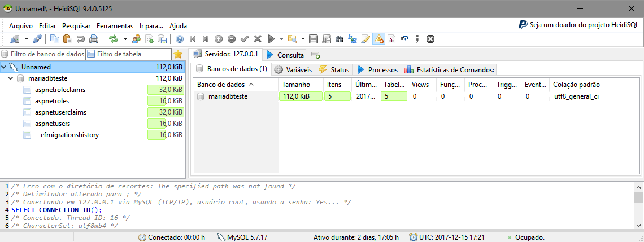This screenshot has width=644, height=242.
Task: Open dropdown arrow next to Run query
Action: tap(282, 39)
